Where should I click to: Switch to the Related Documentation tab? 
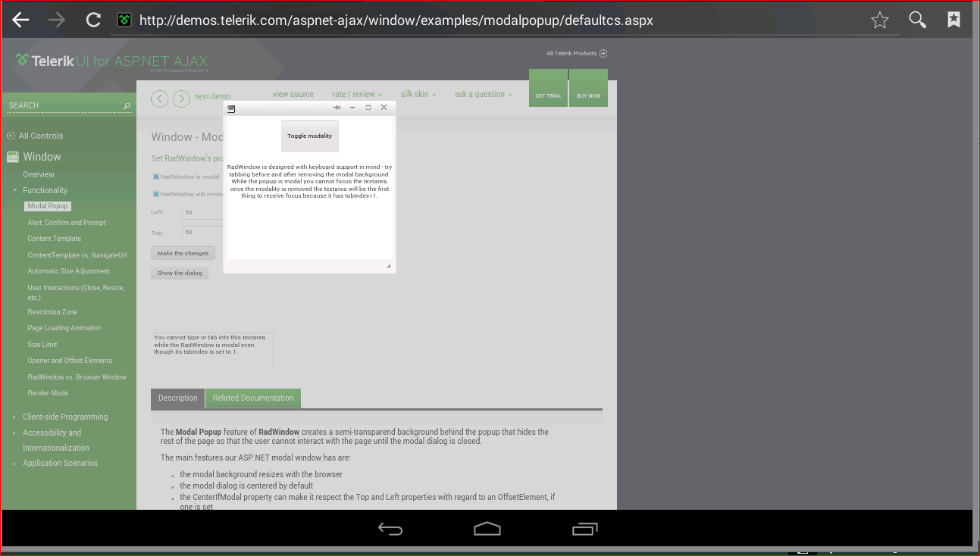253,398
